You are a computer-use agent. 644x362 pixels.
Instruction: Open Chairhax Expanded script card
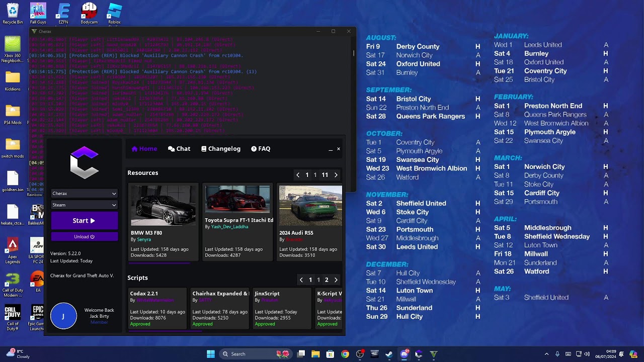click(x=220, y=308)
